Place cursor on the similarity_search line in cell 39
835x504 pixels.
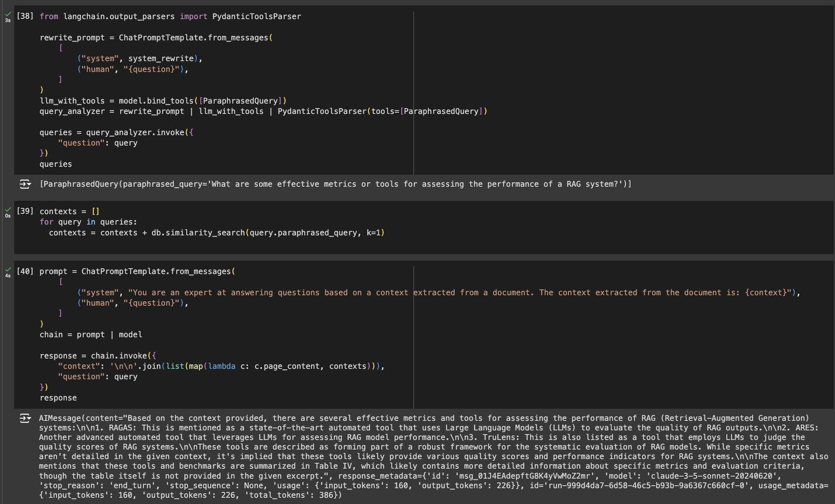pos(216,232)
